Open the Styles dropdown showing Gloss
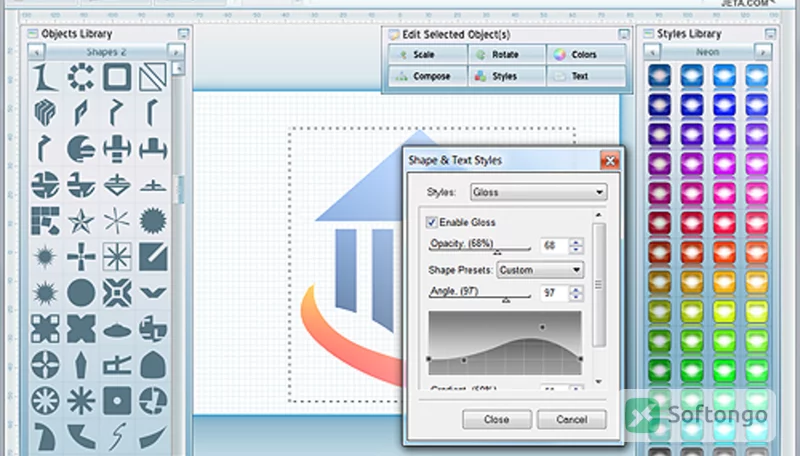The image size is (800, 456). tap(538, 192)
